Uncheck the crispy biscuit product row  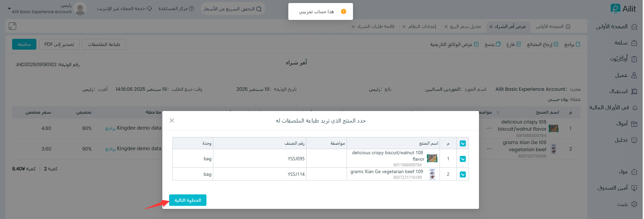[463, 159]
